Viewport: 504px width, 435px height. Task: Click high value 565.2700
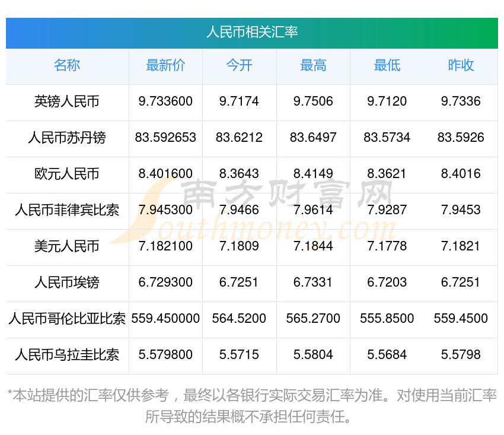pyautogui.click(x=313, y=319)
